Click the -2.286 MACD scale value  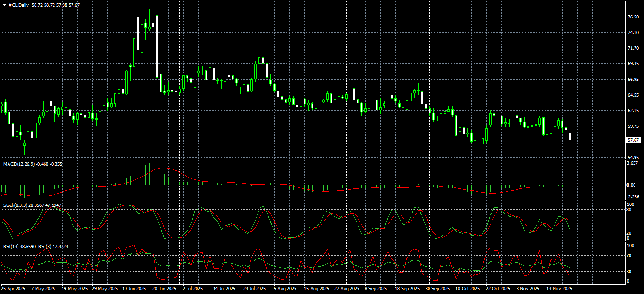tap(633, 196)
